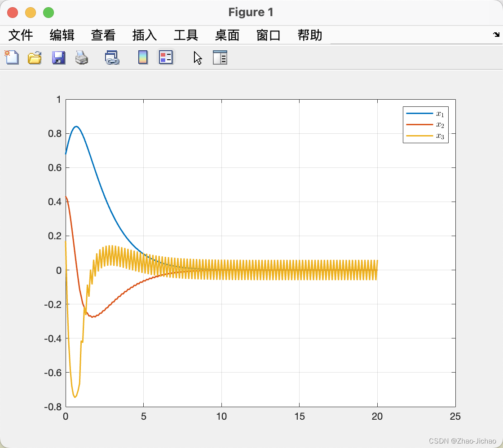Maximize the window with the green button
The image size is (503, 448).
click(x=49, y=13)
